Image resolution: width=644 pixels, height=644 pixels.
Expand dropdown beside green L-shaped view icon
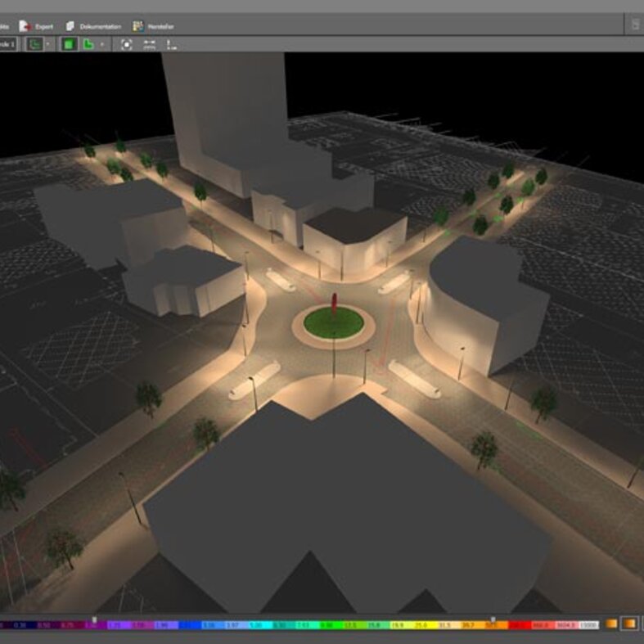(x=101, y=44)
